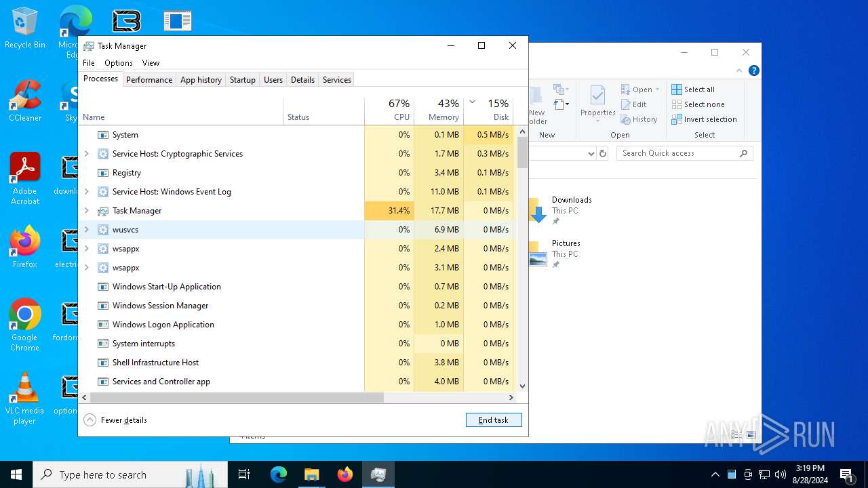868x488 pixels.
Task: Show hidden system tray icons chevron
Action: [x=715, y=474]
